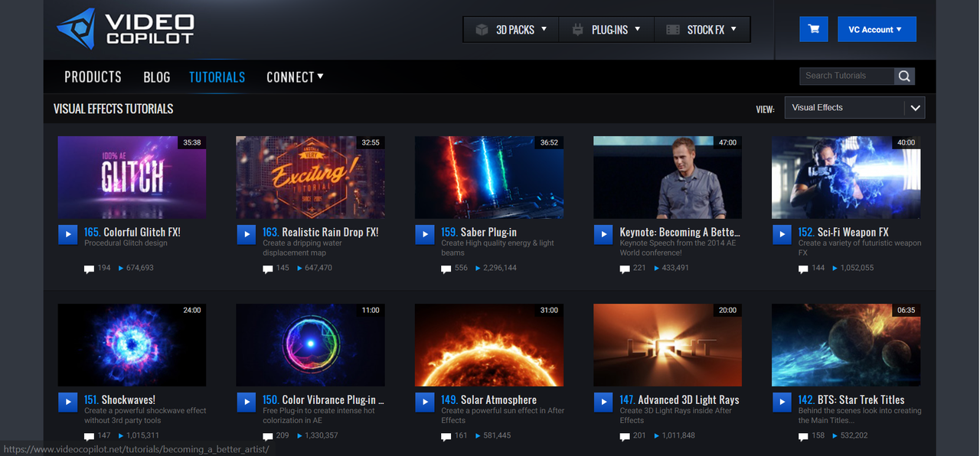Screen dimensions: 980x456
Task: Select the Tutorials tab
Action: 217,77
